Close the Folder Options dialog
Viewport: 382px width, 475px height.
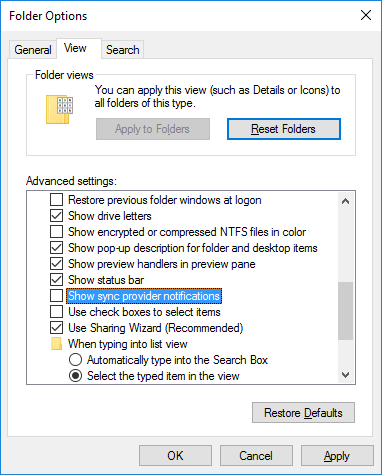(x=366, y=15)
